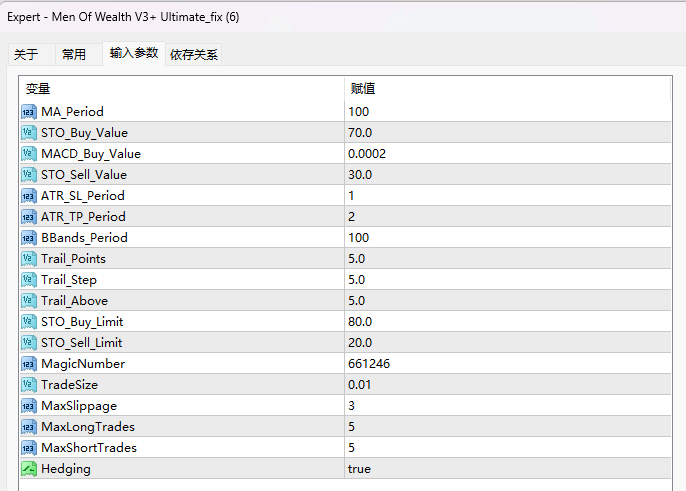Click the MaxSlippage integer icon
The width and height of the screenshot is (686, 491).
[x=28, y=406]
